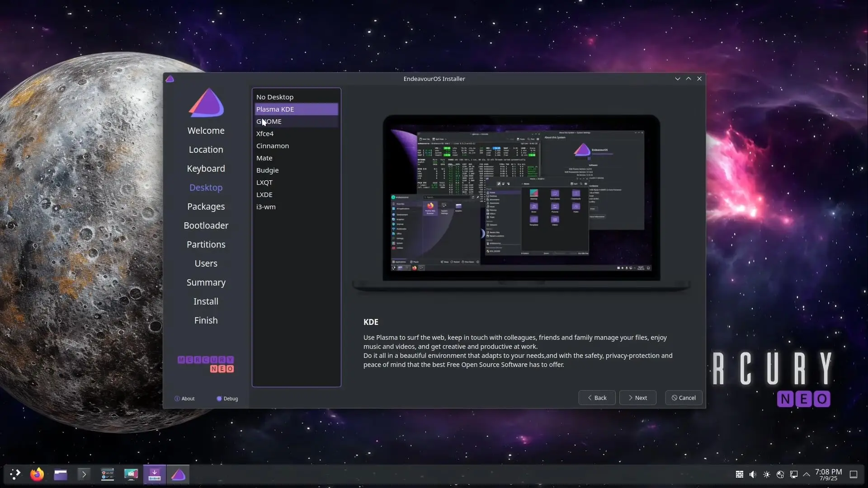The height and width of the screenshot is (488, 868).
Task: Click the Finish step in sidebar
Action: tap(206, 320)
